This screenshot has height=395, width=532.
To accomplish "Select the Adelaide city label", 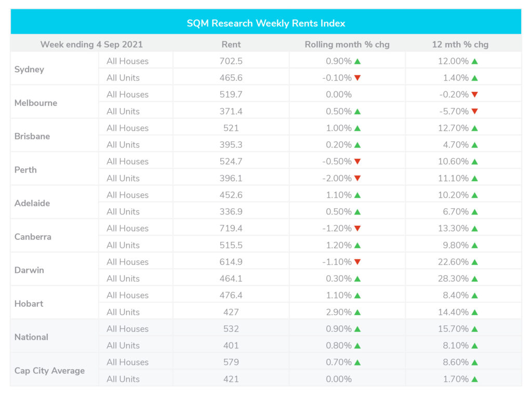I will pyautogui.click(x=32, y=203).
